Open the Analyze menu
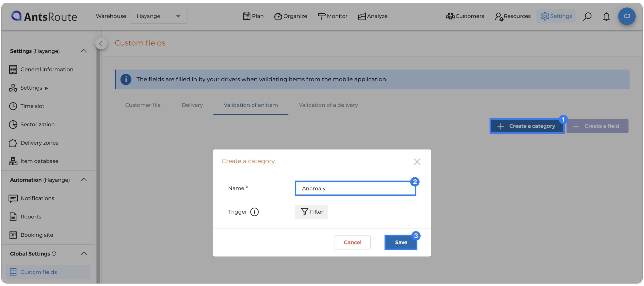This screenshot has height=286, width=644. [x=373, y=16]
